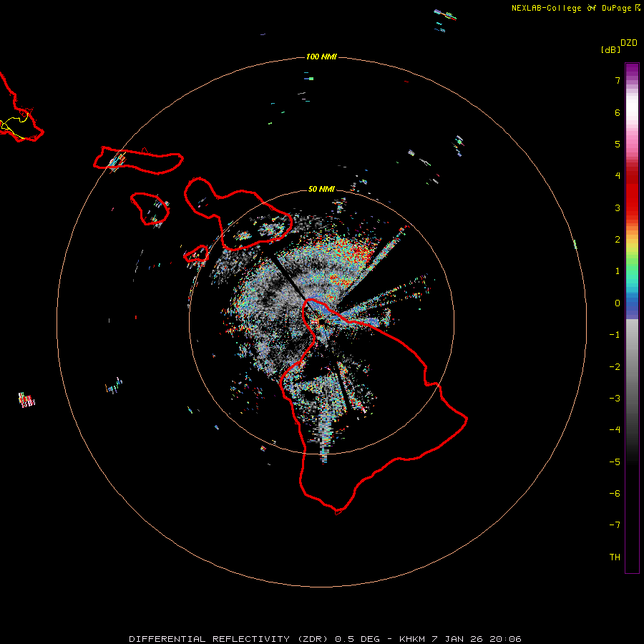Image resolution: width=644 pixels, height=644 pixels.
Task: Click the 0 tick label on color scale
Action: (x=618, y=303)
